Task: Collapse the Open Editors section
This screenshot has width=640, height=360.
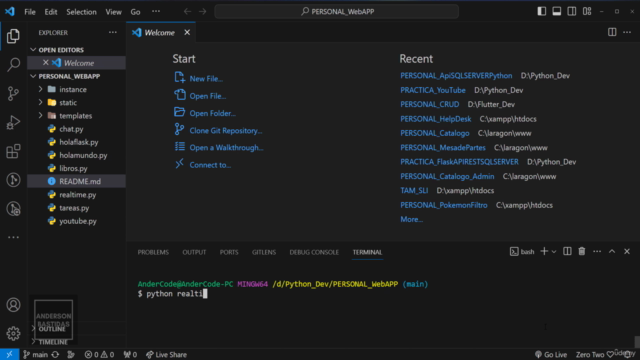Action: click(x=33, y=50)
